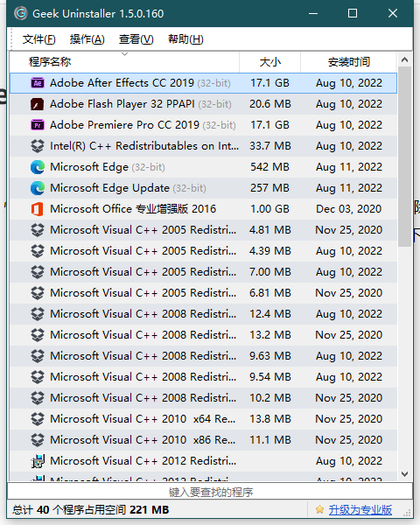Click the scroll down arrow of list
This screenshot has height=525, width=420.
[404, 474]
